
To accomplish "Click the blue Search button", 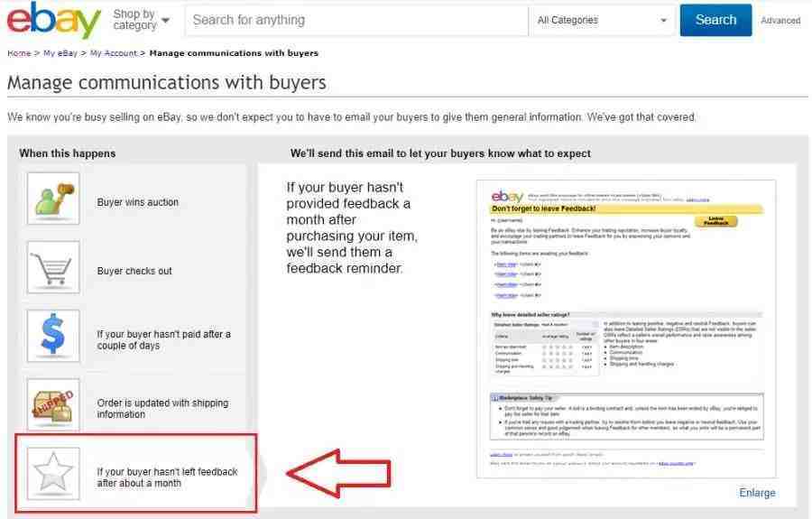I will 715,20.
